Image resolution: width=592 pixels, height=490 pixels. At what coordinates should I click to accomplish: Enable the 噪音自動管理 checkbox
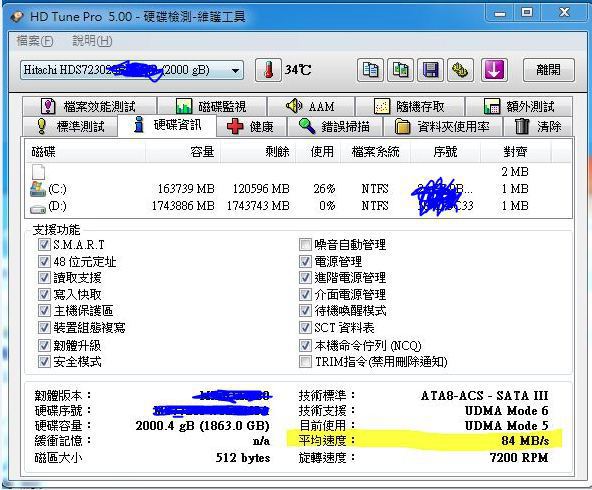click(x=305, y=245)
